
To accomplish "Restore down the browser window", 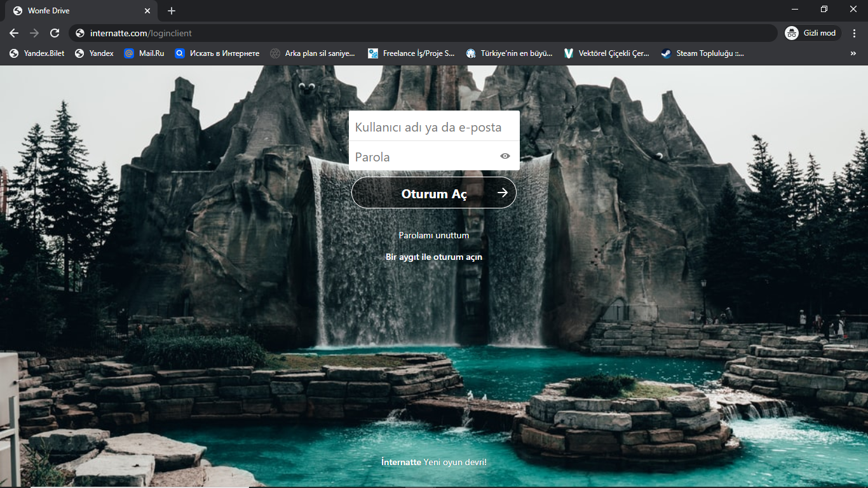I will coord(824,9).
